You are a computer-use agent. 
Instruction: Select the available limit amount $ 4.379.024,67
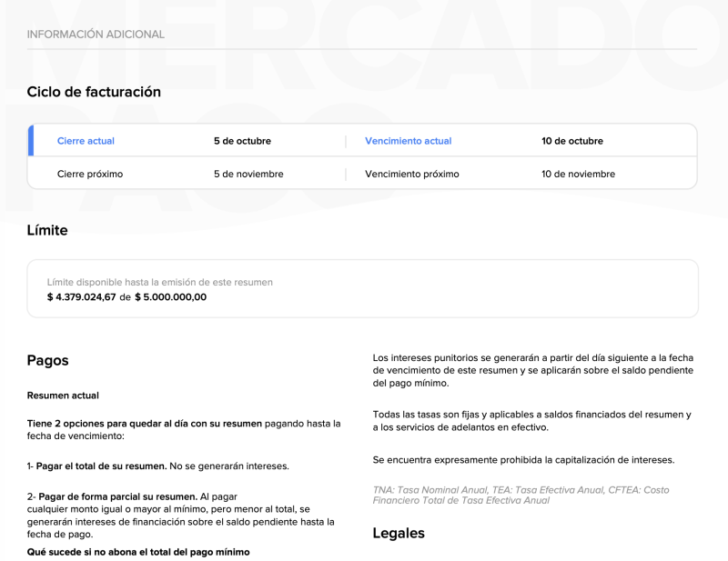pos(81,297)
